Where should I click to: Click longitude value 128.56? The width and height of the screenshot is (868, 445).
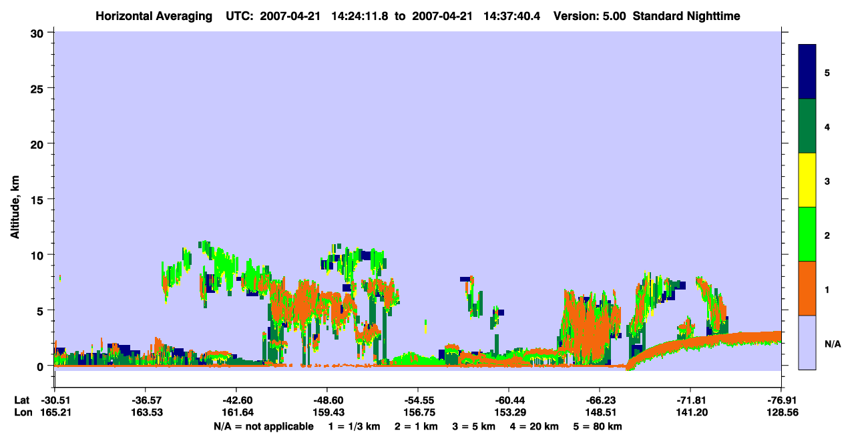pos(781,413)
